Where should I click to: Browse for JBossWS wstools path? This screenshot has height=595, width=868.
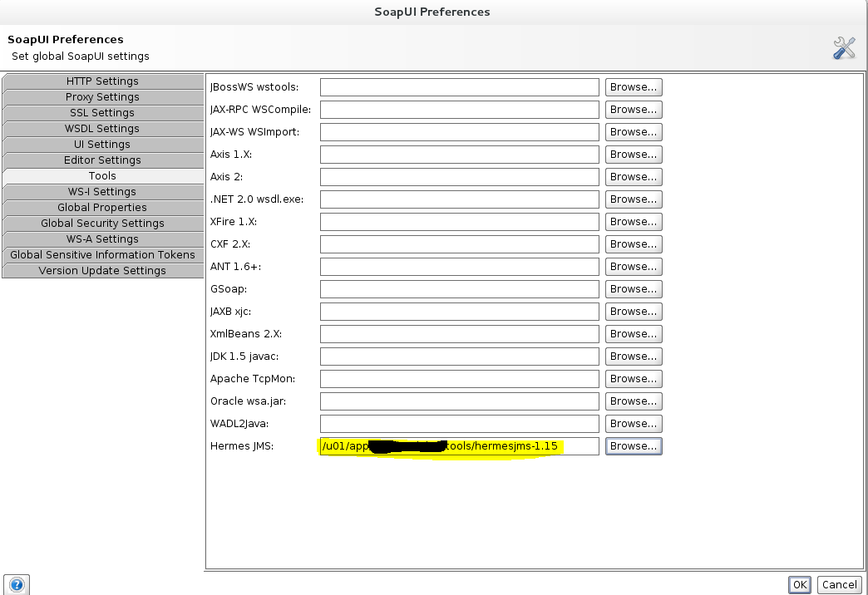click(x=634, y=87)
